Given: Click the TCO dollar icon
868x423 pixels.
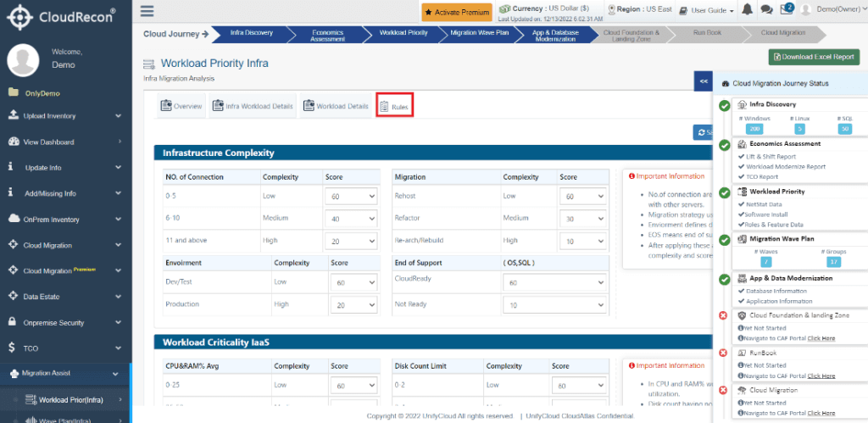Looking at the screenshot, I should (x=12, y=348).
